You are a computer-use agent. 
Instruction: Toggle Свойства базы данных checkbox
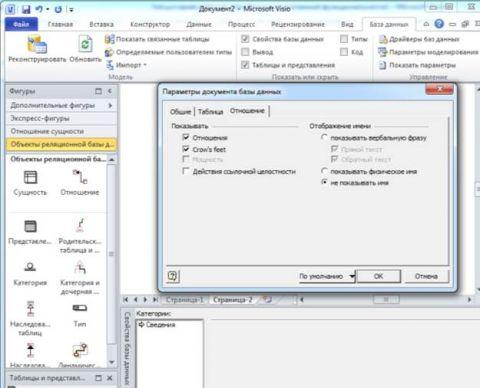tap(245, 39)
